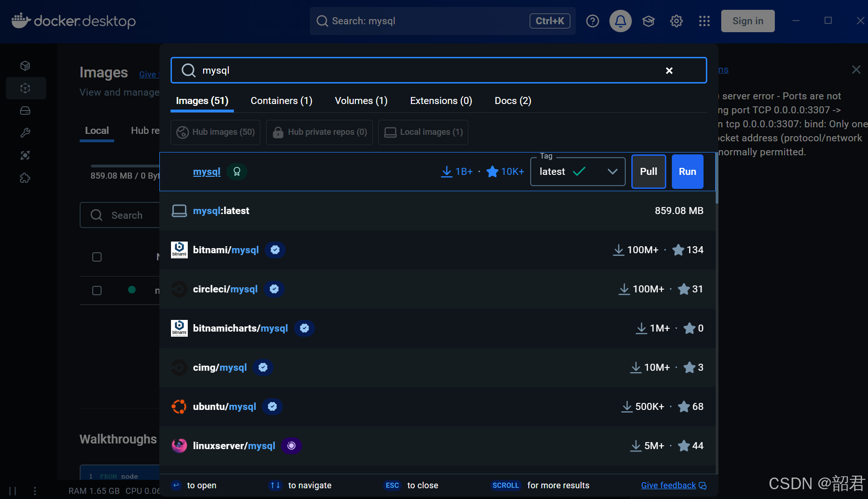Click the top Search: mysql bar
Screen dimensions: 868x499
click(443, 21)
